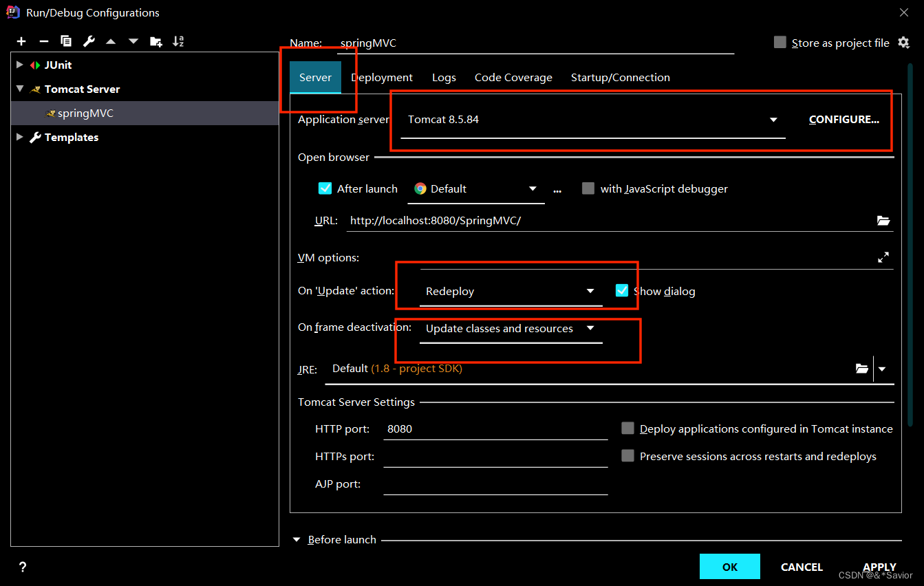The image size is (924, 586).
Task: Sort configurations alphabetically icon
Action: pos(178,41)
